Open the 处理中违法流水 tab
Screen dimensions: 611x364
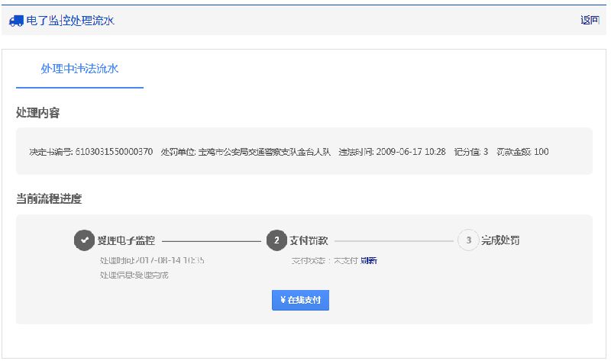point(79,69)
